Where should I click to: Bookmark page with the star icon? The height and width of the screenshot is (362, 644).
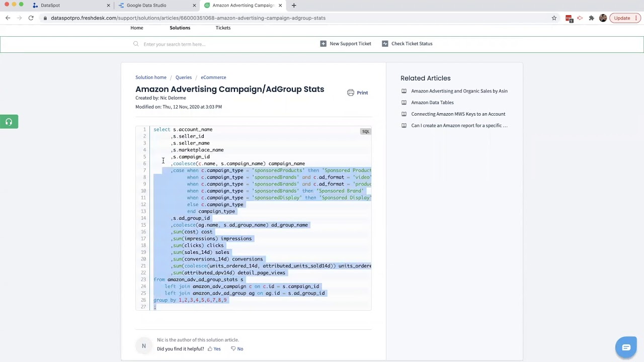coord(554,18)
